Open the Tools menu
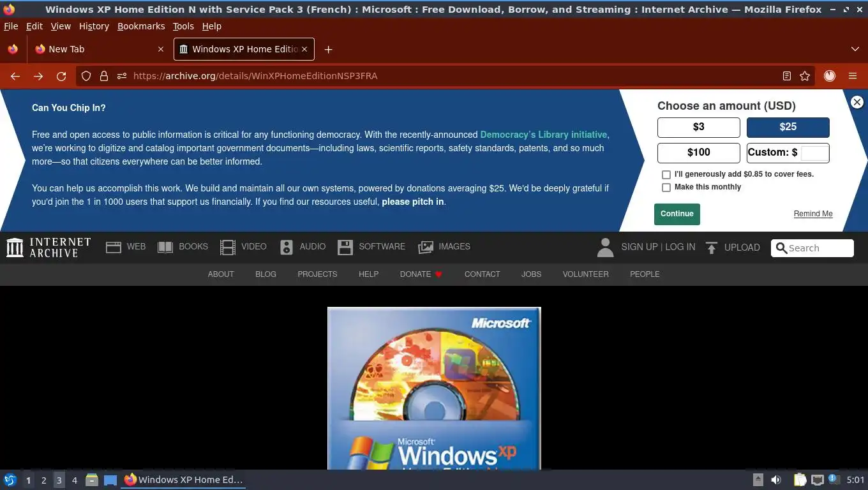The image size is (868, 490). (183, 26)
